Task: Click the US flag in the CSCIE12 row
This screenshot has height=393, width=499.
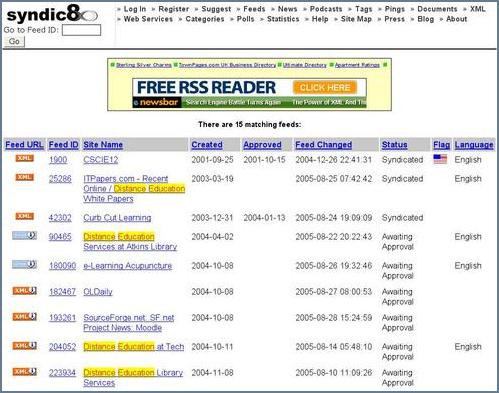Action: (x=440, y=159)
